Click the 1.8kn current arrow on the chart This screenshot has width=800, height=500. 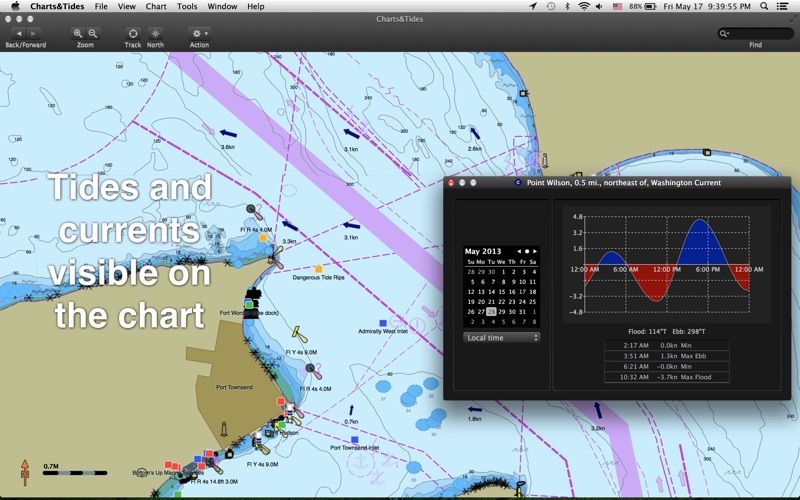474,409
